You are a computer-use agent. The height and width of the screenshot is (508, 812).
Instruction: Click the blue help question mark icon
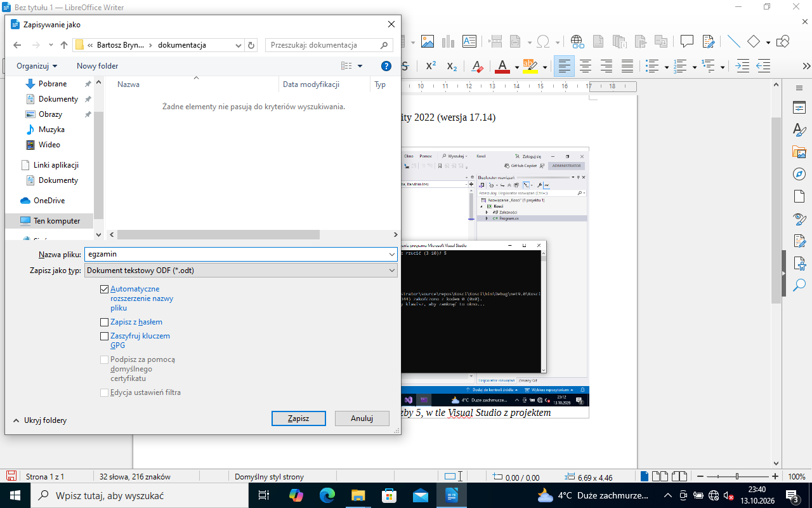tap(386, 66)
